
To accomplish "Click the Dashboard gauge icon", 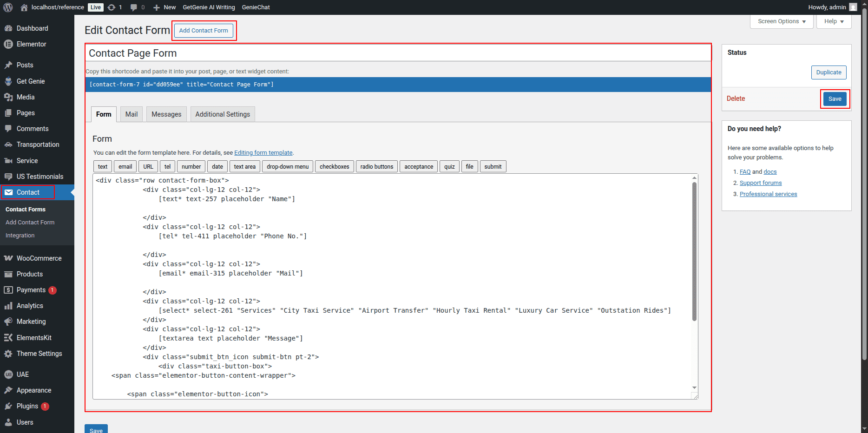I will [x=8, y=28].
